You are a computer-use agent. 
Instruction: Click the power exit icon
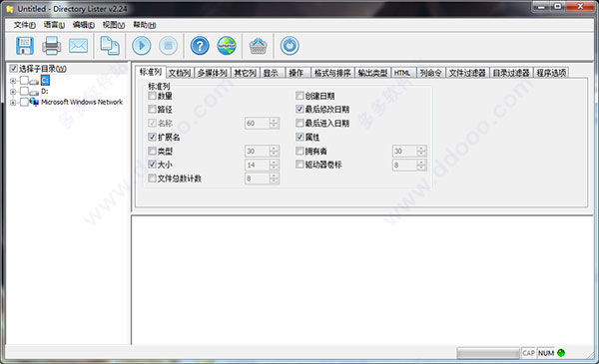point(290,46)
